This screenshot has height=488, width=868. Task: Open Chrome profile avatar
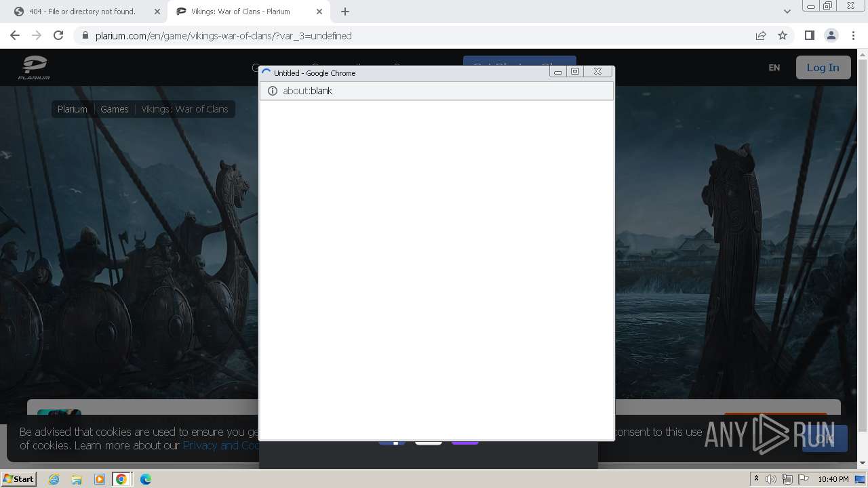pos(831,35)
